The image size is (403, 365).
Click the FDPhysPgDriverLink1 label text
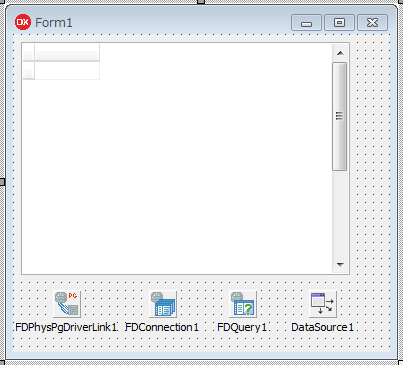click(x=66, y=327)
